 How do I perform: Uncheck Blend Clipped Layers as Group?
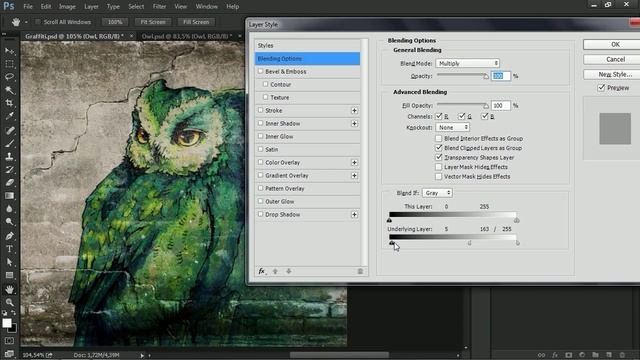[439, 148]
